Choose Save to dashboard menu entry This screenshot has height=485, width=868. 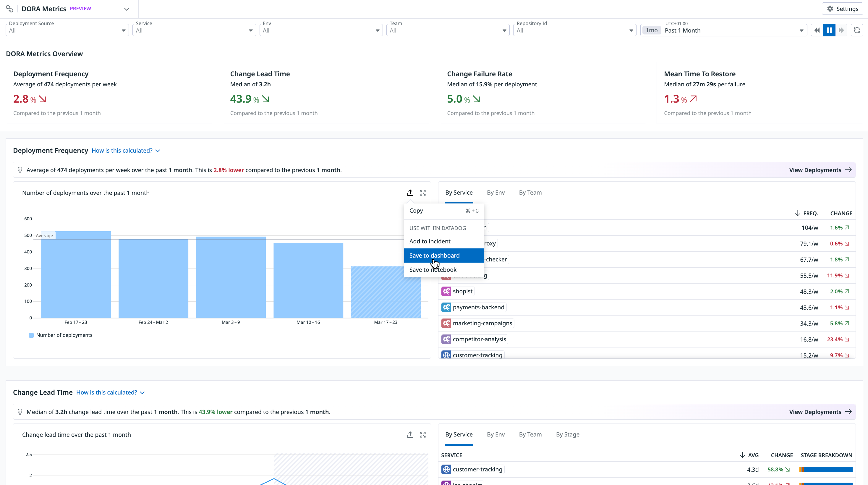[444, 256]
